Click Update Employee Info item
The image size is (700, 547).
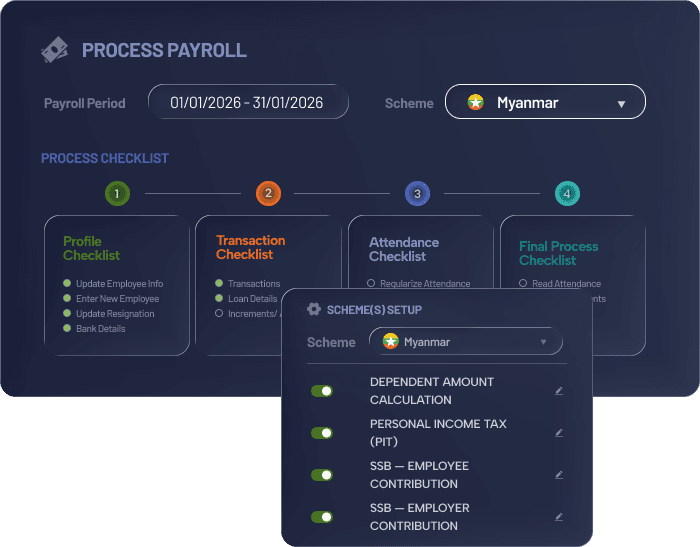point(120,284)
